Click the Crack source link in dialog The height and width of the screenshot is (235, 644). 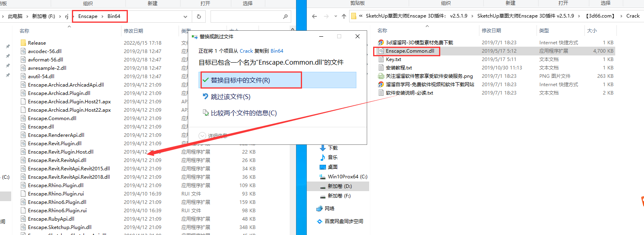[246, 51]
